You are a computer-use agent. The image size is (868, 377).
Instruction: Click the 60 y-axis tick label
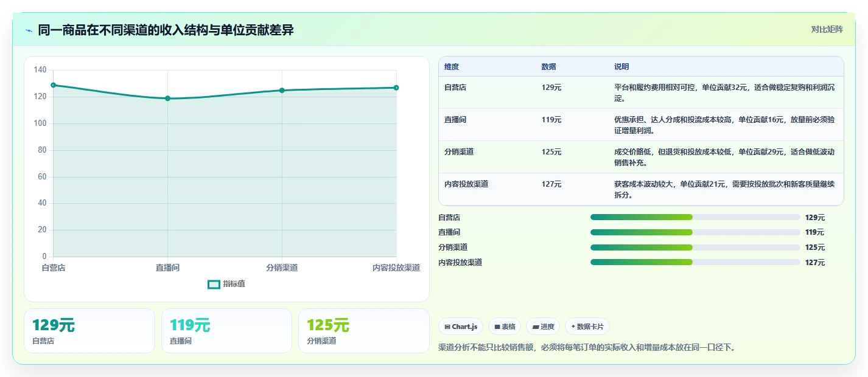42,177
